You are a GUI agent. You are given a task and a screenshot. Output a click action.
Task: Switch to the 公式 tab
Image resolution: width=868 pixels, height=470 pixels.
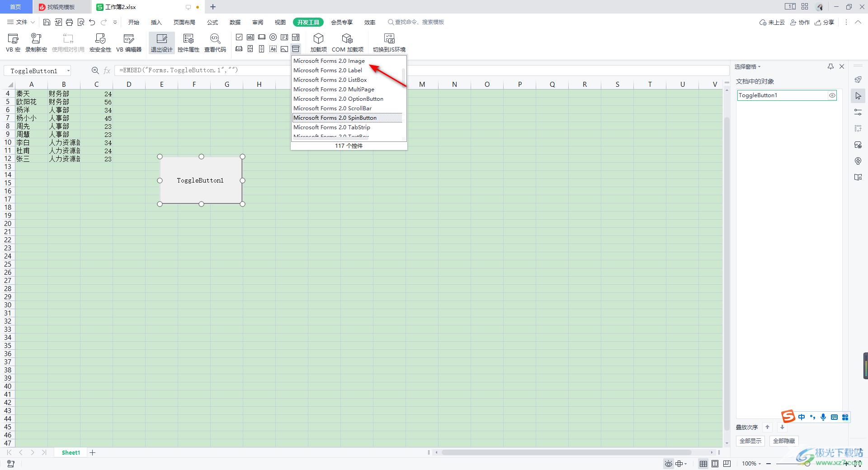[212, 22]
